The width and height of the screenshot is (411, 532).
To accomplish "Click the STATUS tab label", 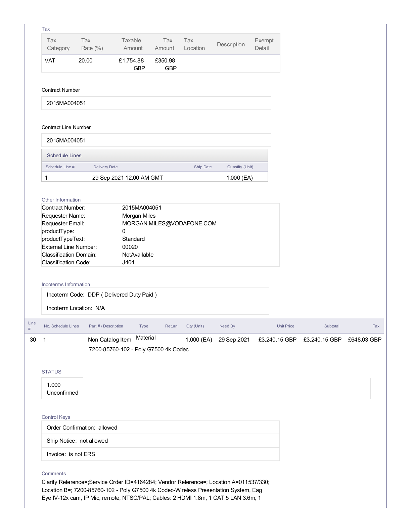I will tap(51, 372).
